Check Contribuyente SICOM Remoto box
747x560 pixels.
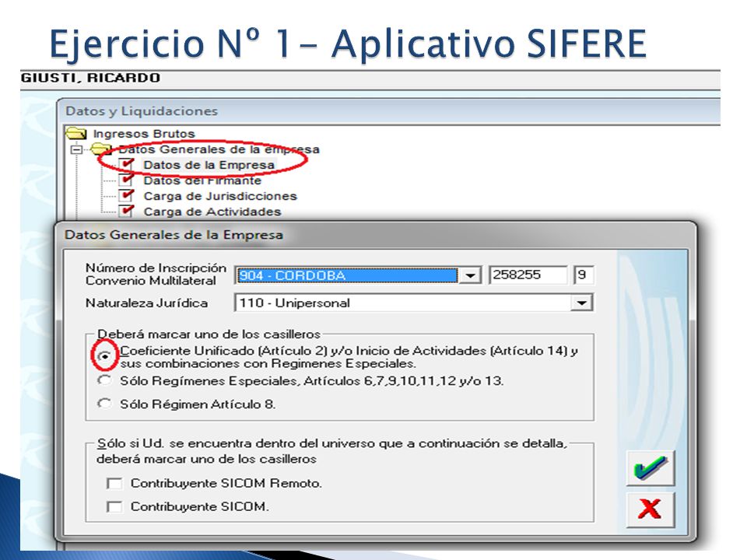114,483
